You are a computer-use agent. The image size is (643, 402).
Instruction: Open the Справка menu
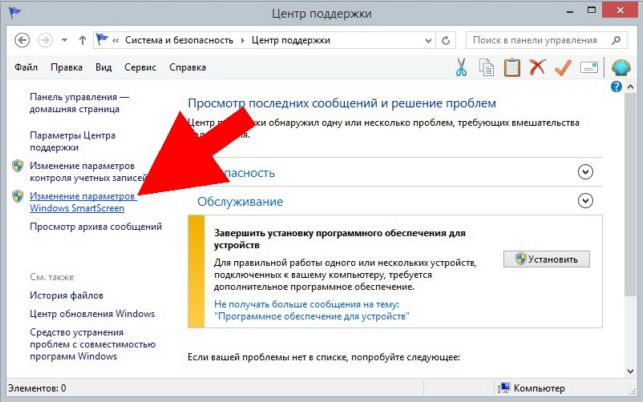187,67
